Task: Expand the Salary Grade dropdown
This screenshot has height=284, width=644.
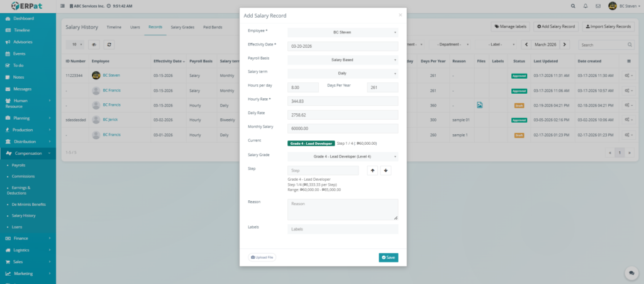Action: point(343,156)
